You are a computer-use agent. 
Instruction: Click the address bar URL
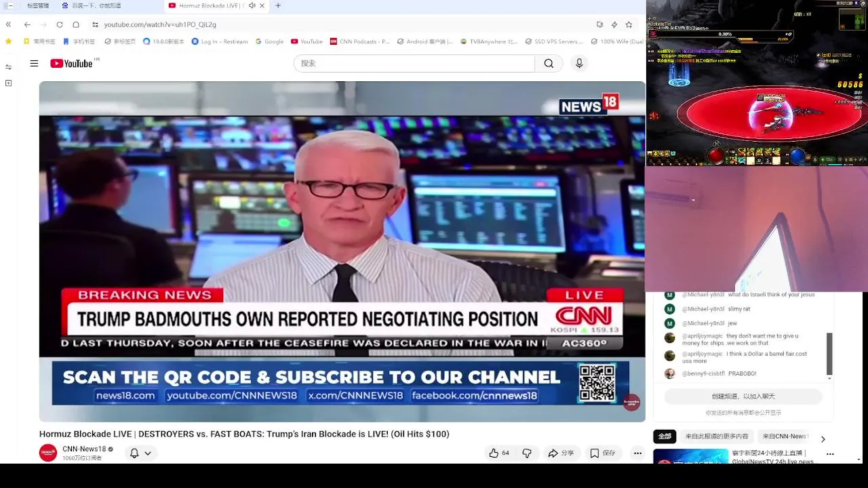[160, 24]
